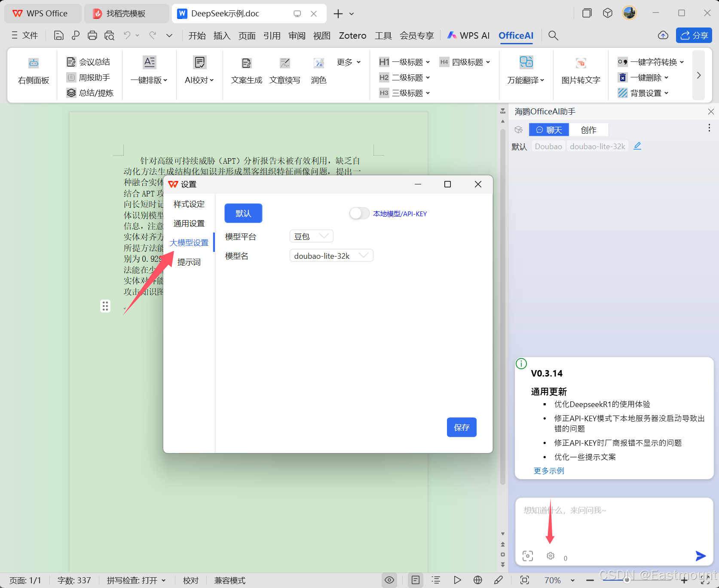Click the play reading mode icon in status bar
Viewport: 719px width, 588px height.
click(x=457, y=580)
